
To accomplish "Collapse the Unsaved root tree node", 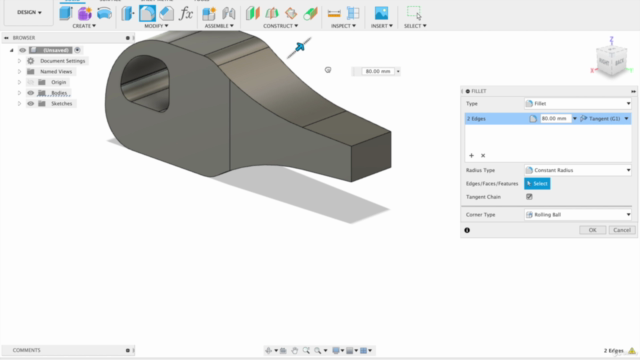I will (x=11, y=50).
